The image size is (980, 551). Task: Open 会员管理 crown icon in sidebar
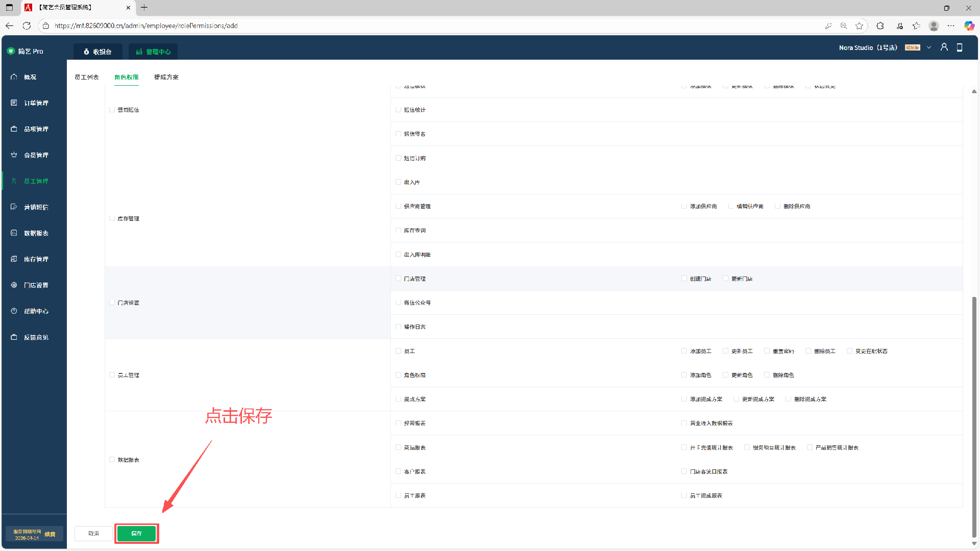(x=14, y=155)
